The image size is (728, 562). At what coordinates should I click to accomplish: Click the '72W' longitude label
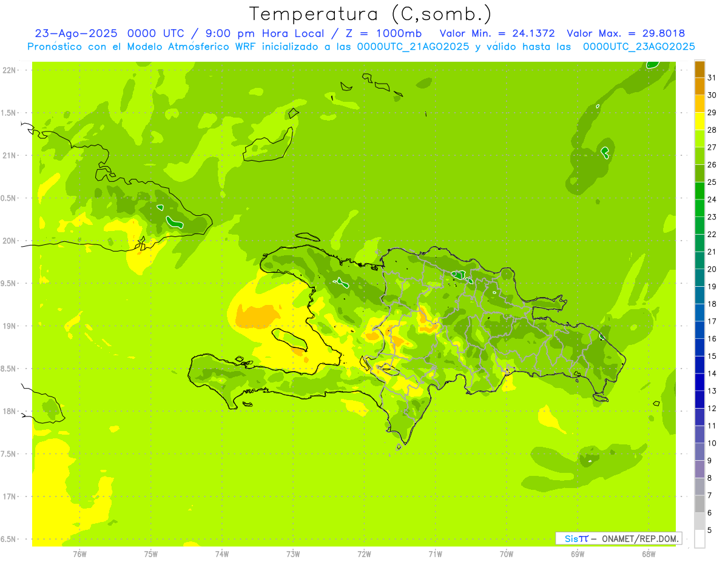(364, 554)
